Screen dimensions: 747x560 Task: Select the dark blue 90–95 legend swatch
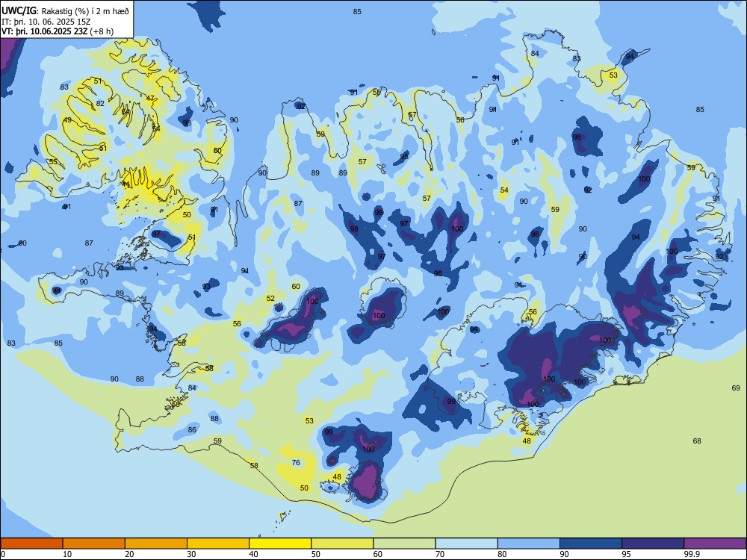pos(591,544)
